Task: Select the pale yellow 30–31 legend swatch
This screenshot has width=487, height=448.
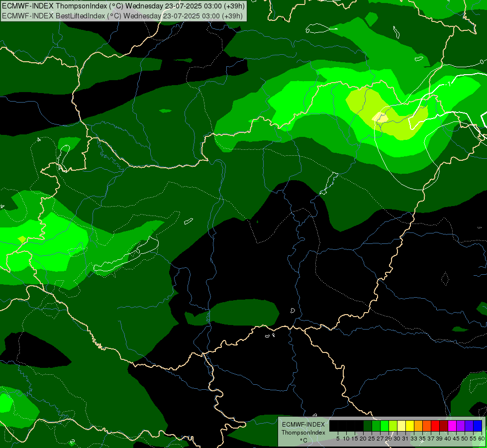Action: tap(401, 426)
